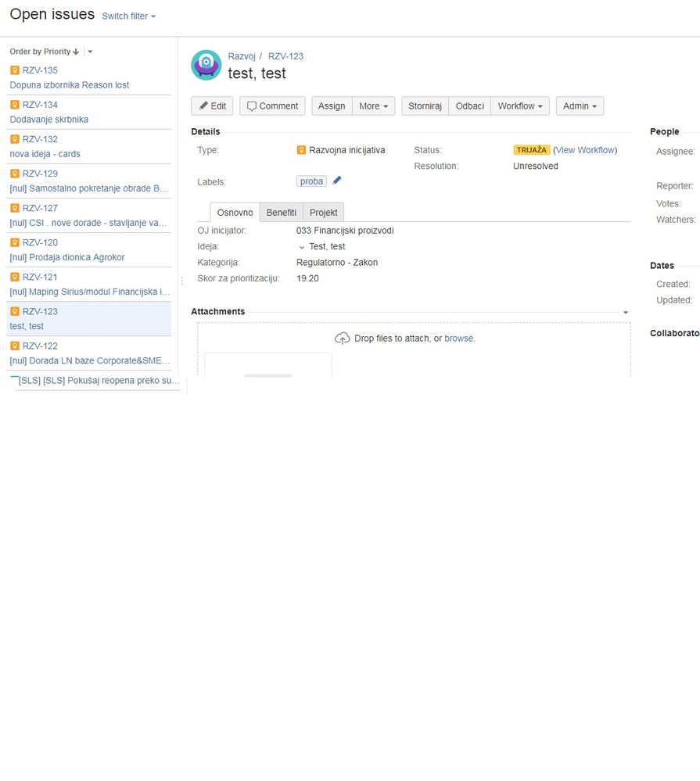Switch to the Benefiti tab
This screenshot has height=781, width=700.
click(281, 212)
